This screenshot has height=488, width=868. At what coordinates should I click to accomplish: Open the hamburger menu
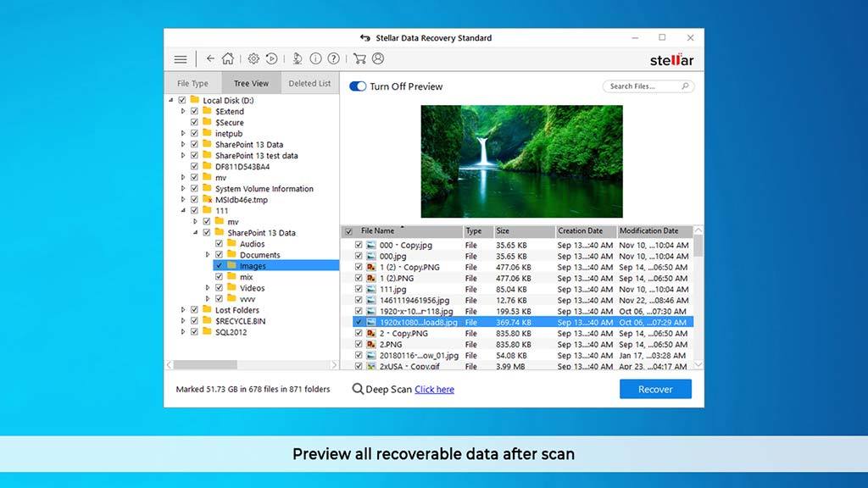pyautogui.click(x=181, y=59)
